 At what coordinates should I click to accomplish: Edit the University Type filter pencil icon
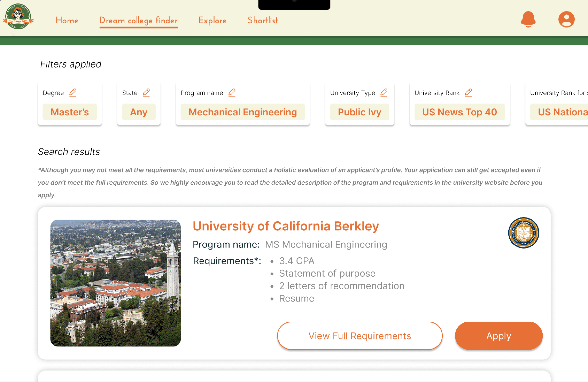[x=384, y=93]
